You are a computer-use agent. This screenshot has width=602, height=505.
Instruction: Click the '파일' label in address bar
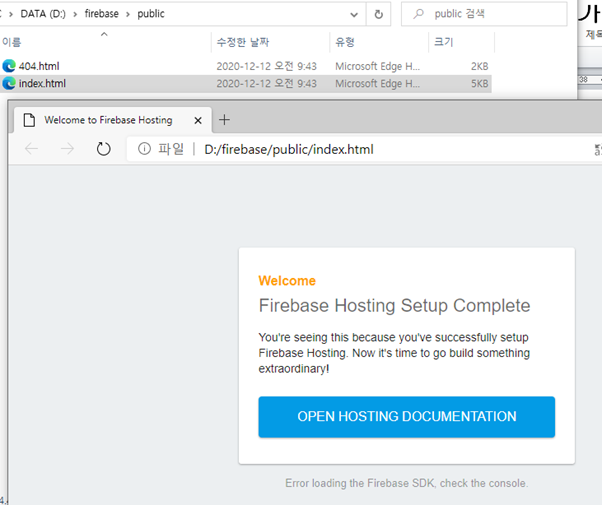[x=171, y=149]
